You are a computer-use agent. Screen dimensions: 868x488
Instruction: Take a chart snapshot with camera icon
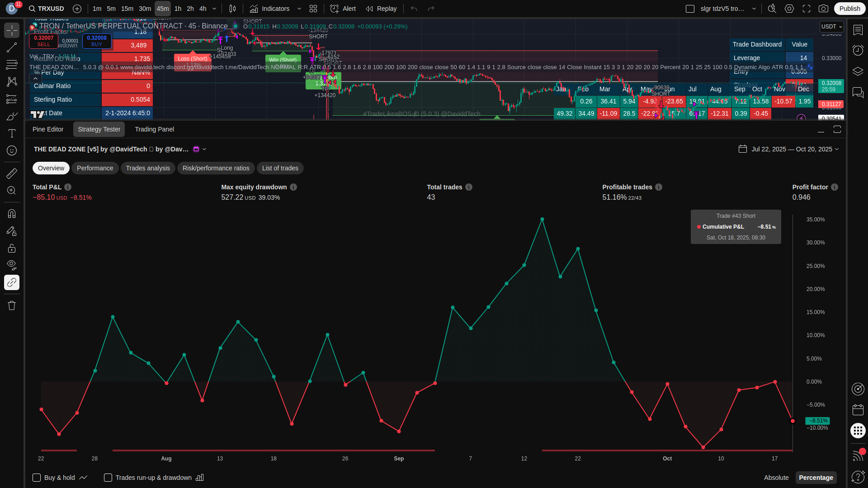coord(823,9)
